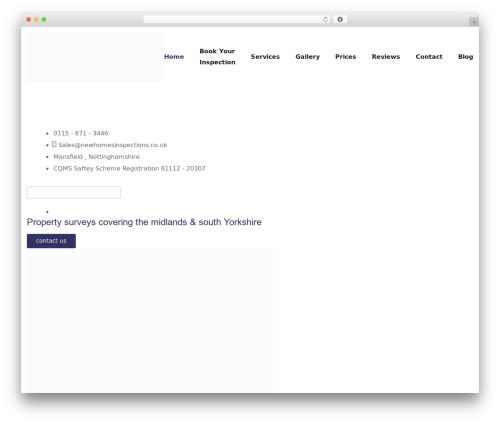Reload the page with the refresh icon
Screen dimensions: 500x423
coord(325,19)
